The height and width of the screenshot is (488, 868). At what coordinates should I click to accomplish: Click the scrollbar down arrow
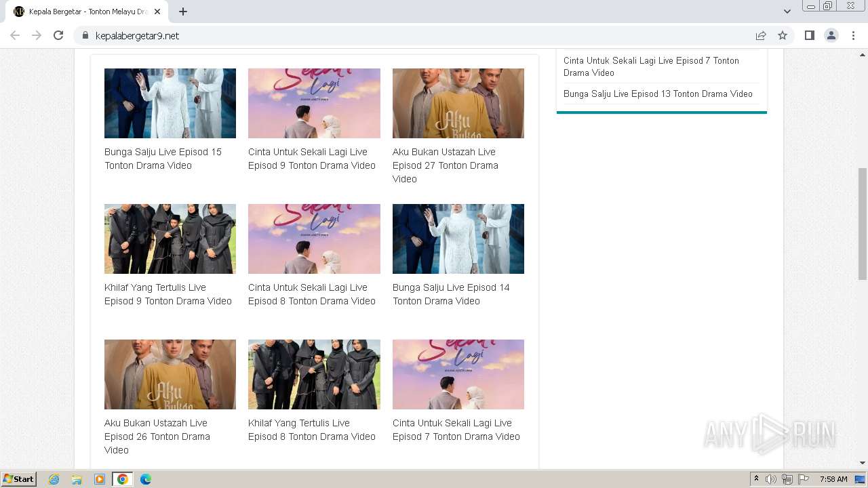(x=863, y=463)
